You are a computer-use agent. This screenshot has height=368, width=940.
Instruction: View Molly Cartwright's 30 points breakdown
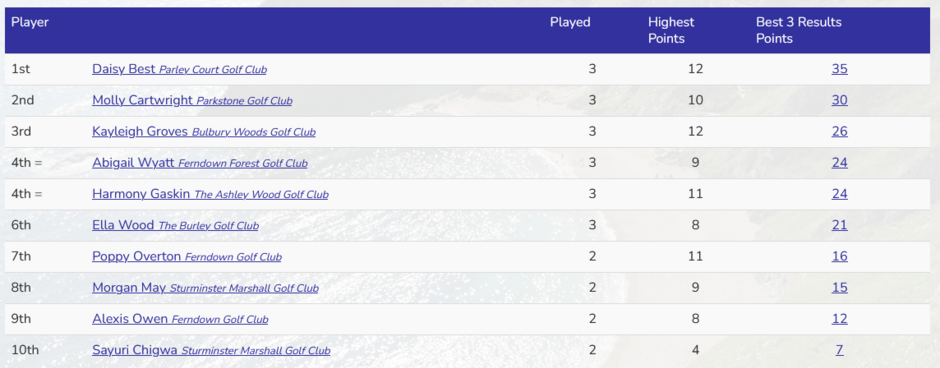(x=839, y=100)
